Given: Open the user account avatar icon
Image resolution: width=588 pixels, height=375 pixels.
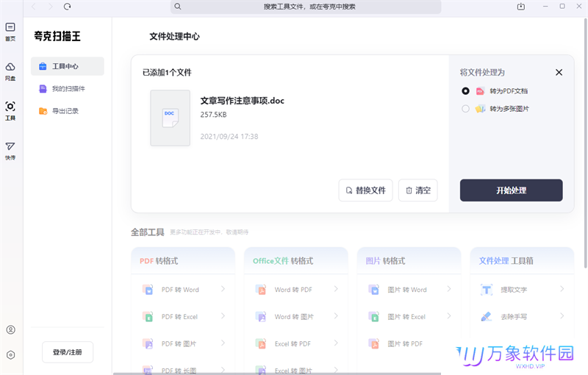Looking at the screenshot, I should click(10, 329).
